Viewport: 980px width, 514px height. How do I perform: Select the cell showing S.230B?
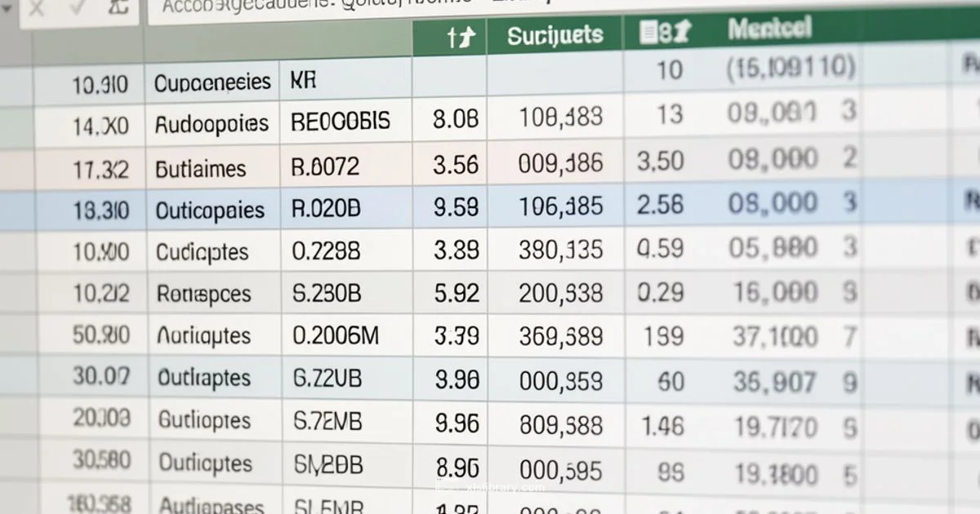tap(327, 293)
